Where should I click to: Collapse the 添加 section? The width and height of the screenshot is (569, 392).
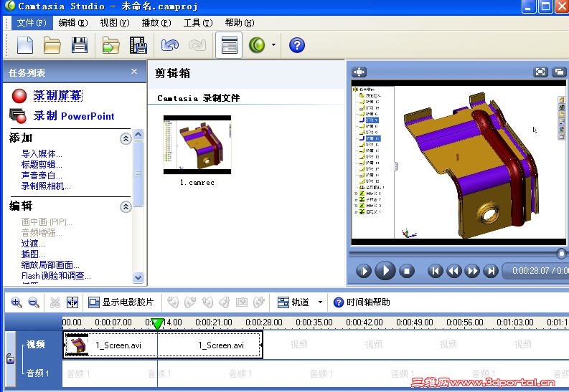[126, 138]
